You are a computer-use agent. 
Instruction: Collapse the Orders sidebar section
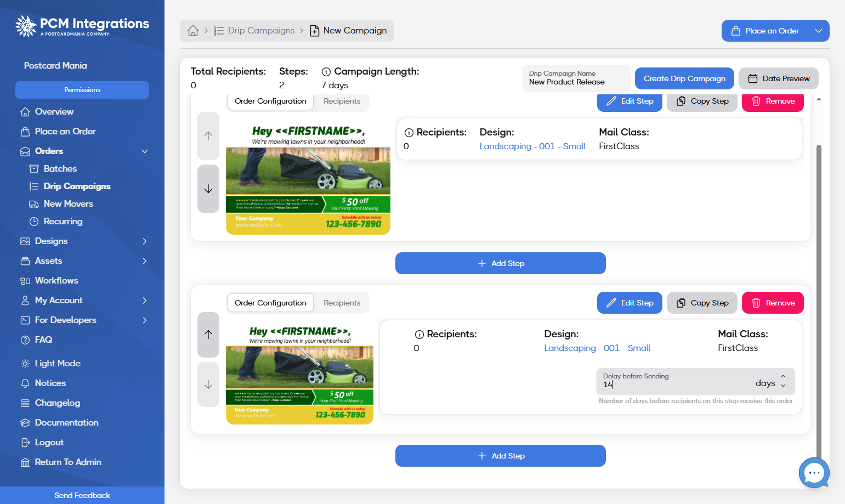pyautogui.click(x=145, y=151)
